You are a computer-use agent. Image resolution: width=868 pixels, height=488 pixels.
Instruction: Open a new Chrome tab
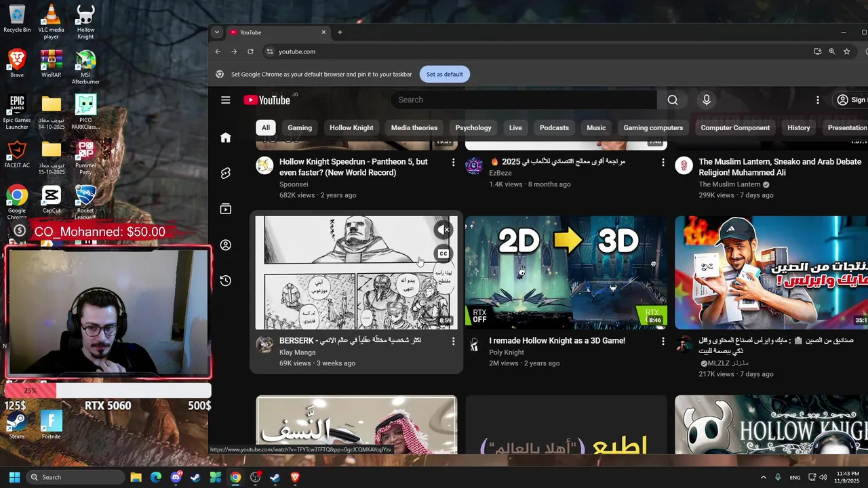pos(340,32)
